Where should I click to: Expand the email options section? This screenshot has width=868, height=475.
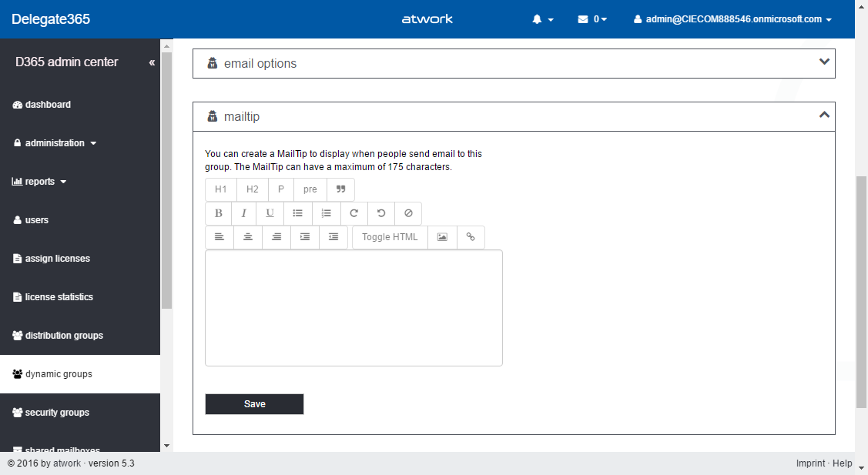(x=824, y=62)
